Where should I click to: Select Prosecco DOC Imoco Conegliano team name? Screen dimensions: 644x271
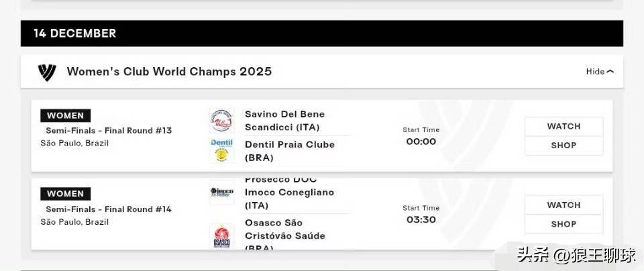289,193
